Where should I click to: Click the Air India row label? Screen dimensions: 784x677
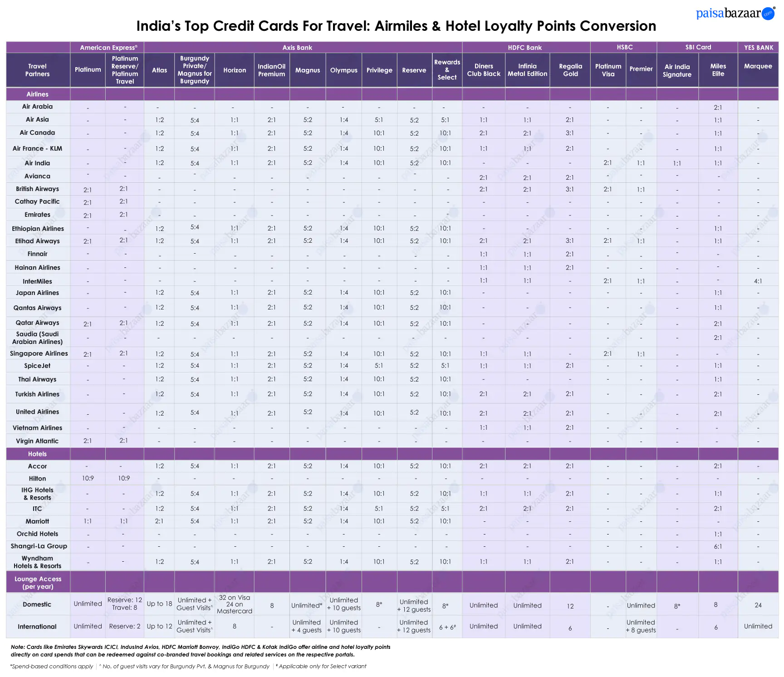(x=38, y=162)
